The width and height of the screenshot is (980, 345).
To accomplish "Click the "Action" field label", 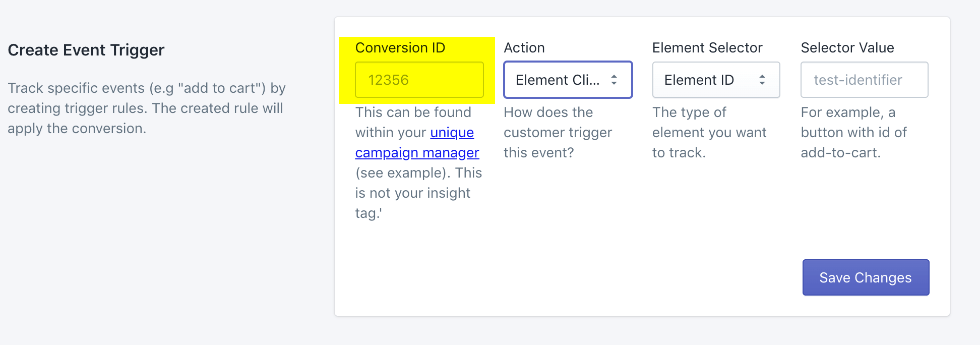I will coord(524,48).
